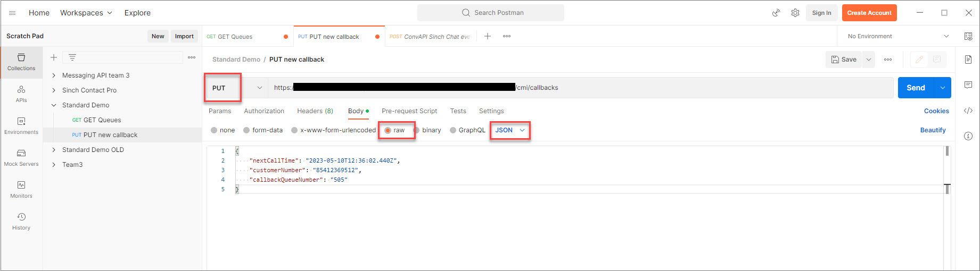The height and width of the screenshot is (271, 980).
Task: Open request more actions ellipsis beside Save
Action: point(888,60)
